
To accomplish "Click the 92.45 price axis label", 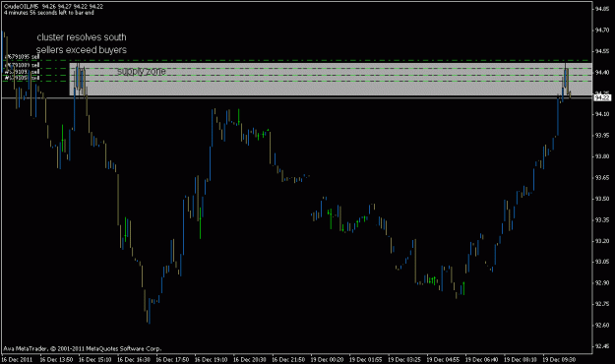I will pos(602,346).
